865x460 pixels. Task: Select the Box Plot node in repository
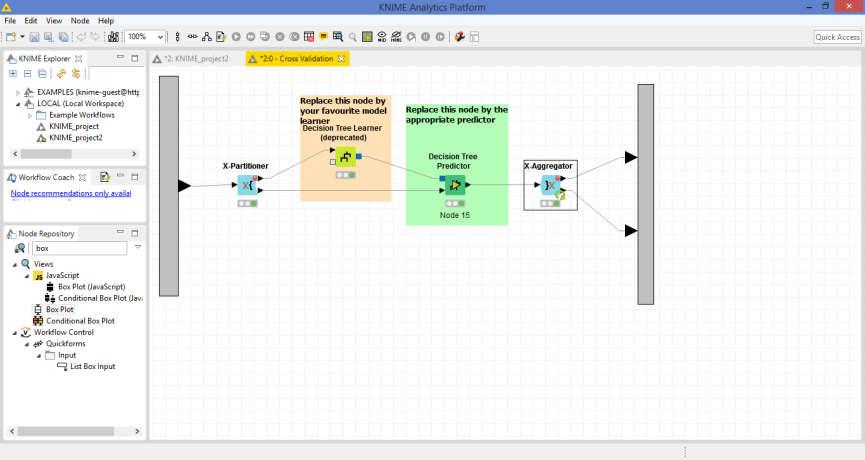(x=60, y=309)
